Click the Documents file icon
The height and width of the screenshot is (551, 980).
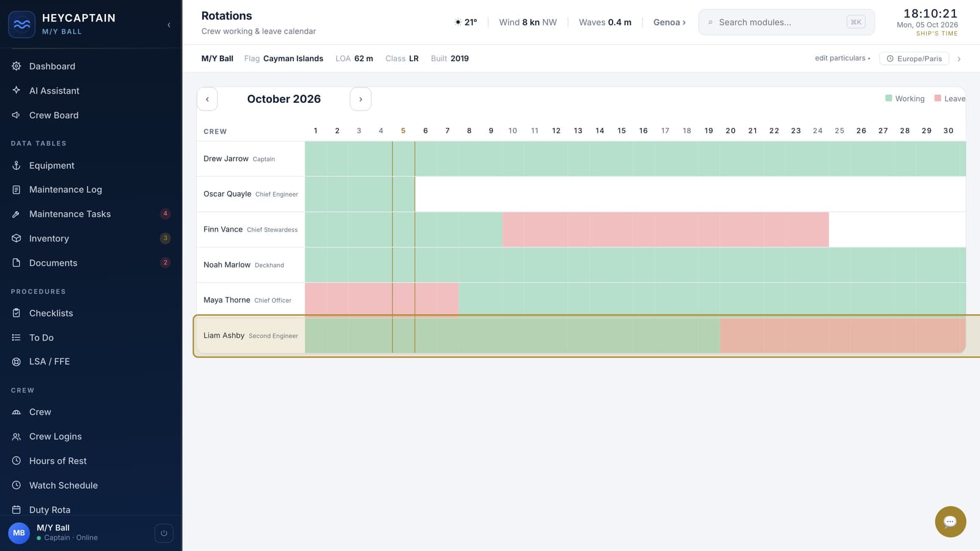(17, 263)
